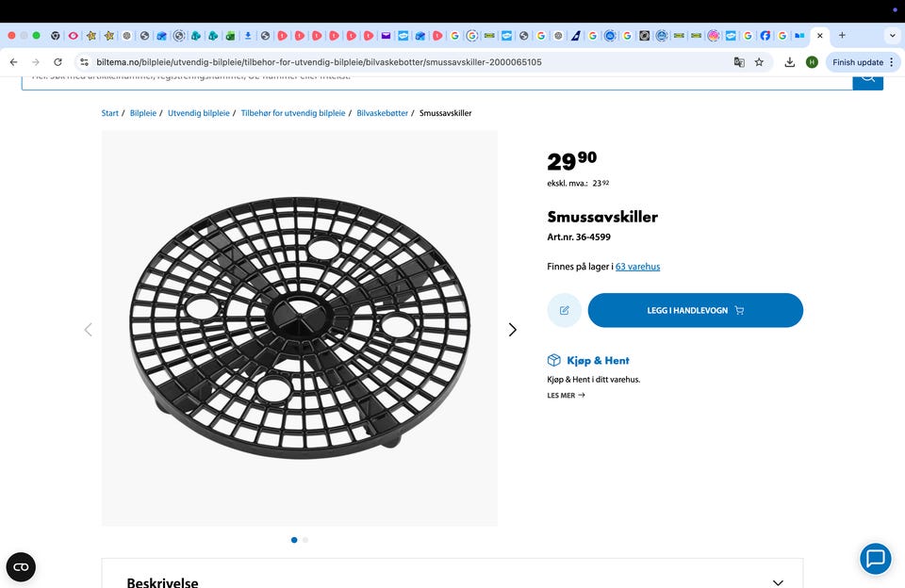Show next product image arrow
Image resolution: width=905 pixels, height=588 pixels.
[x=512, y=330]
